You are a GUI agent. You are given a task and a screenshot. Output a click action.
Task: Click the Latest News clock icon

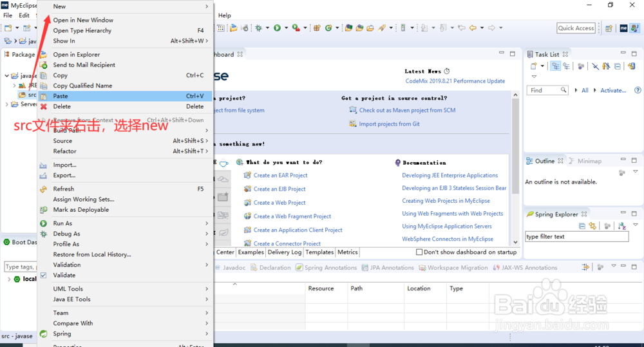[447, 71]
